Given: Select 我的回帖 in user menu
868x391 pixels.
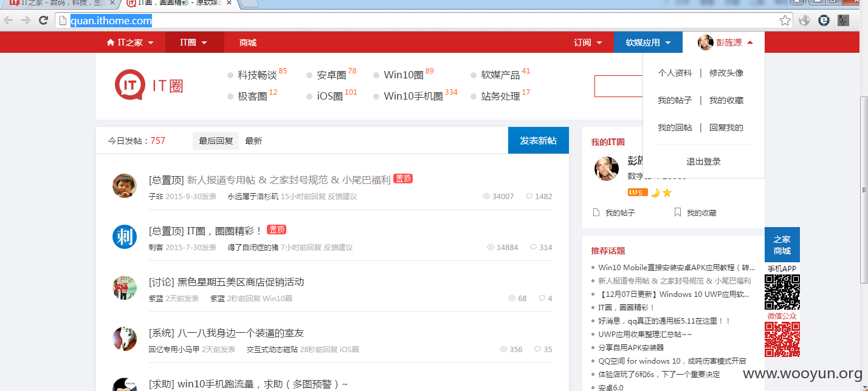Looking at the screenshot, I should tap(675, 127).
